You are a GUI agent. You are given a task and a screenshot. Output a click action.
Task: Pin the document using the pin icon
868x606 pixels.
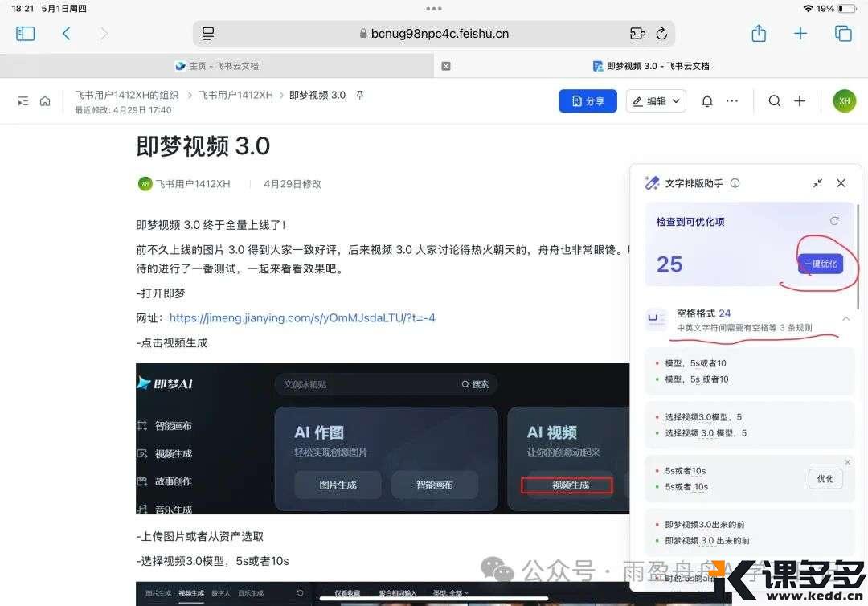point(360,95)
